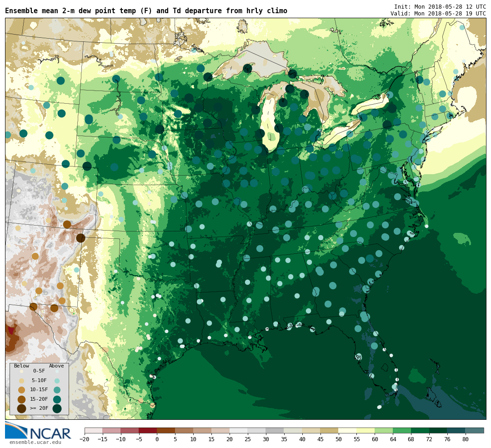Click the Below 15-20F brown legend circle

click(x=22, y=399)
